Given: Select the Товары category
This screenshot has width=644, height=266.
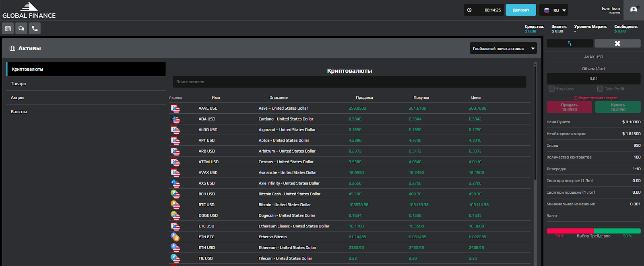Looking at the screenshot, I should [x=86, y=84].
